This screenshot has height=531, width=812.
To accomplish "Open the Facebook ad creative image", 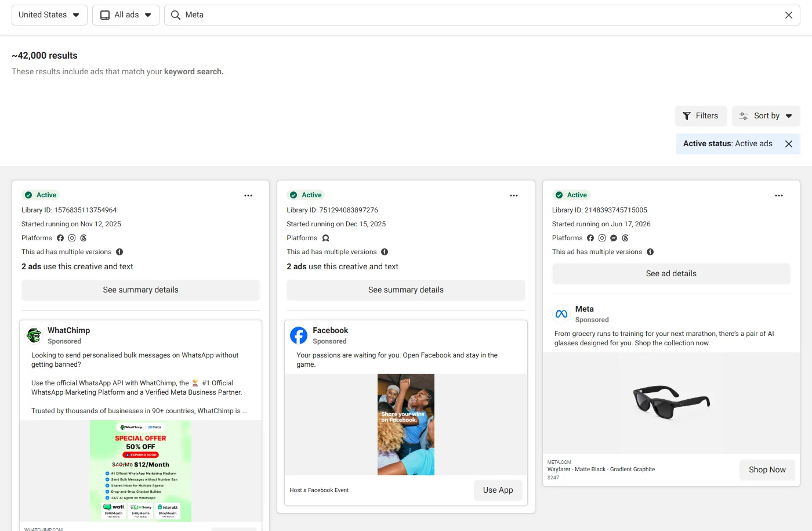I will 406,425.
